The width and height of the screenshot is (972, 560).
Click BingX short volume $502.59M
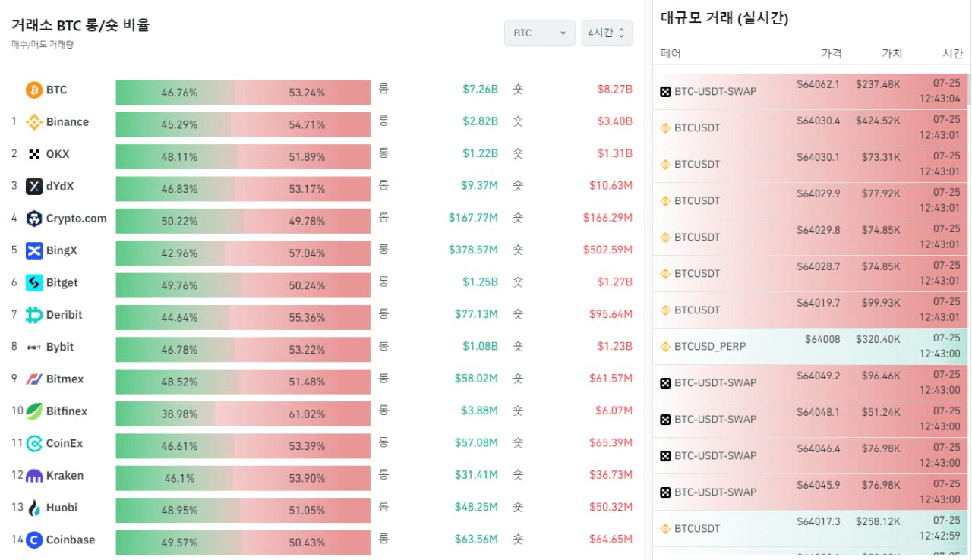tap(608, 250)
